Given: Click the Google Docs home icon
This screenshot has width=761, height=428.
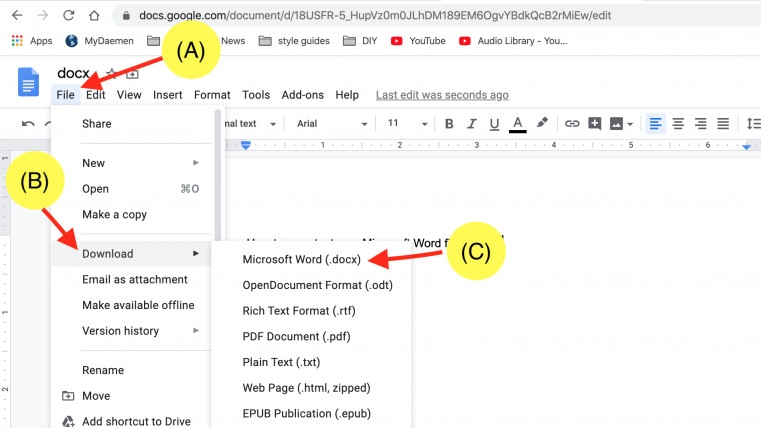Looking at the screenshot, I should tap(28, 82).
